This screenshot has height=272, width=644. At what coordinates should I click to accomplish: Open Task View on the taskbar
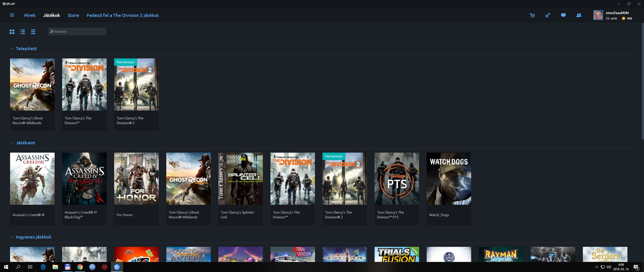coord(30,267)
